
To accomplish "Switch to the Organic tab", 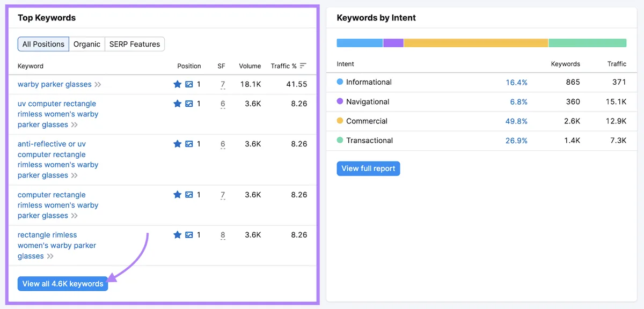I will [87, 44].
